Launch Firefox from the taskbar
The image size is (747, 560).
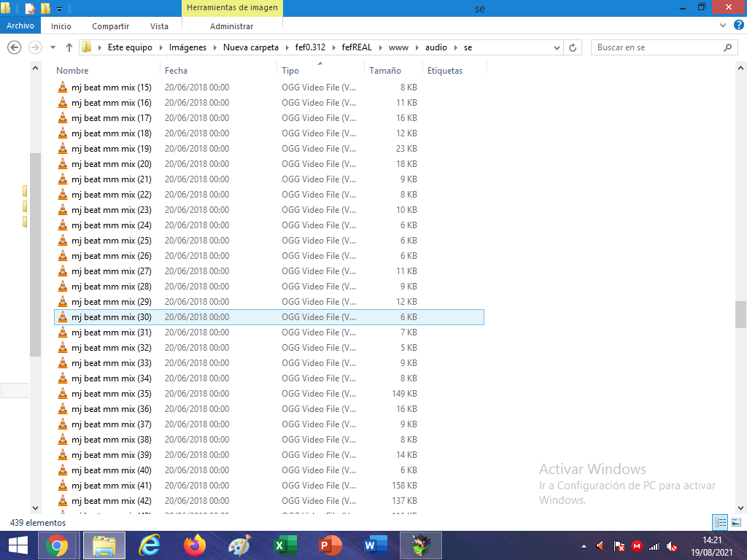pos(194,545)
